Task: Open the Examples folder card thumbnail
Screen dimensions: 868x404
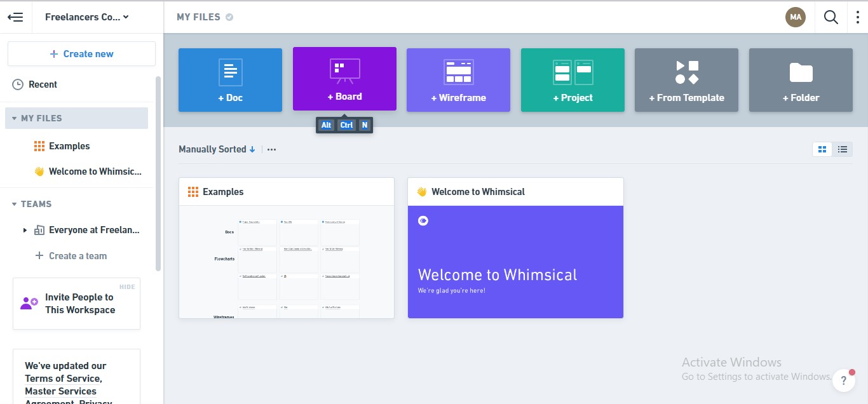Action: [287, 262]
